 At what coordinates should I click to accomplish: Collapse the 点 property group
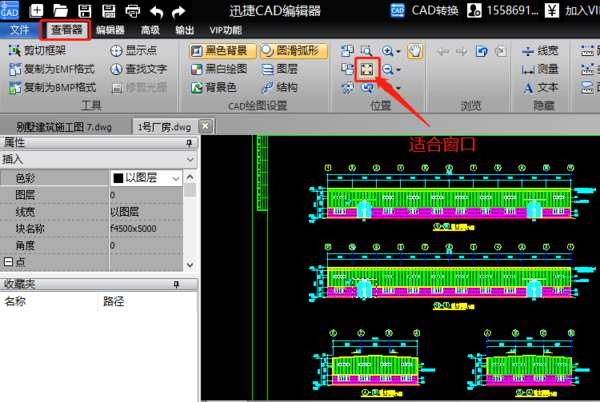pyautogui.click(x=8, y=262)
